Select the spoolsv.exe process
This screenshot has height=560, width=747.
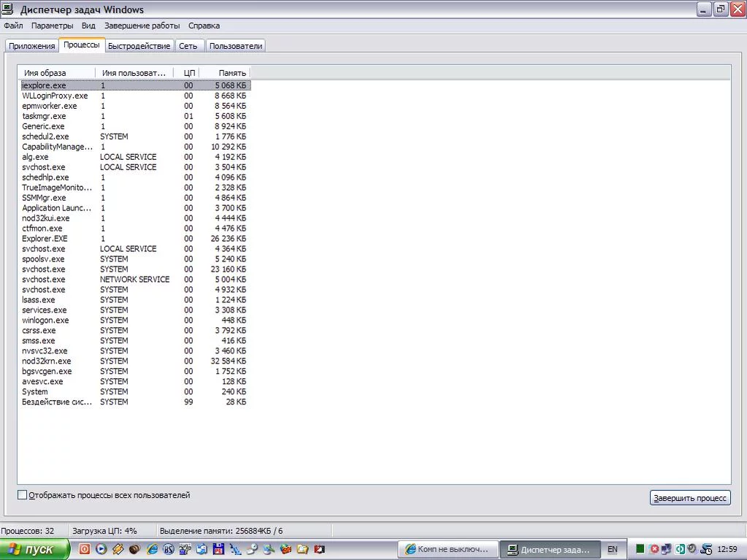[135, 259]
